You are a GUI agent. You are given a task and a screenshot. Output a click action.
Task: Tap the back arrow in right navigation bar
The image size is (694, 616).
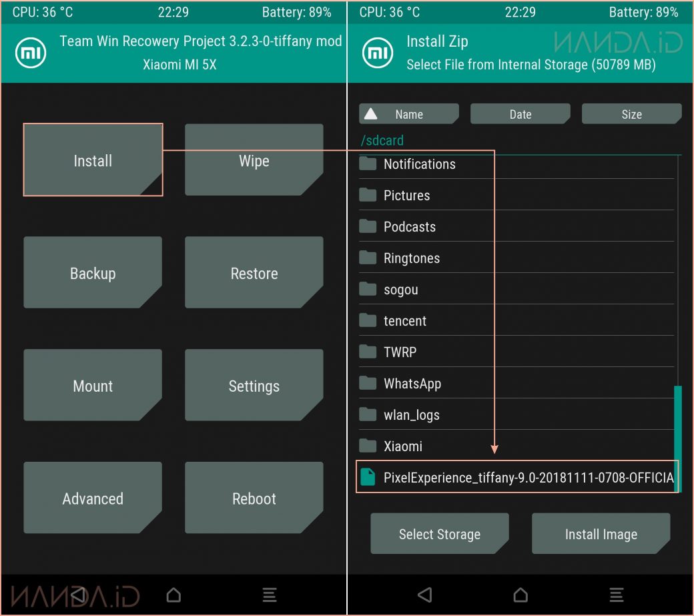coord(424,594)
